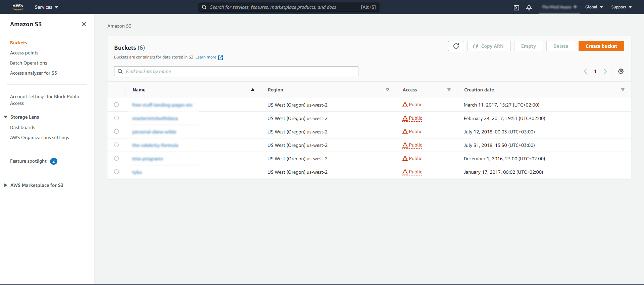Sort by Creation date column arrow
The width and height of the screenshot is (644, 285).
click(x=623, y=90)
